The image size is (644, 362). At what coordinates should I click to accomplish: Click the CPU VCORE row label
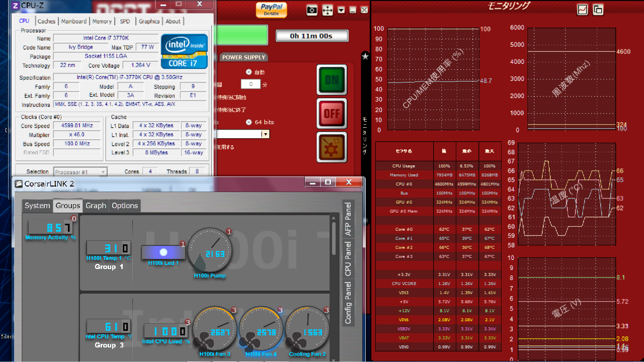pos(404,284)
